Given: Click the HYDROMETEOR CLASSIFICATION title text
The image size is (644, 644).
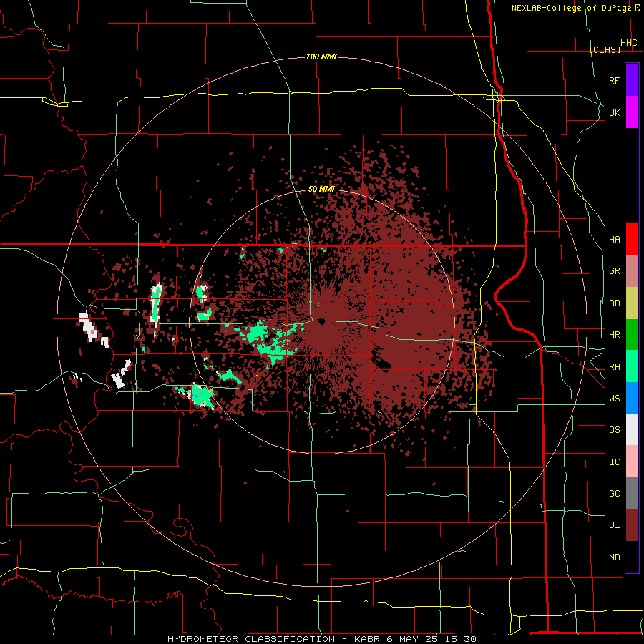Looking at the screenshot, I should click(x=251, y=639).
